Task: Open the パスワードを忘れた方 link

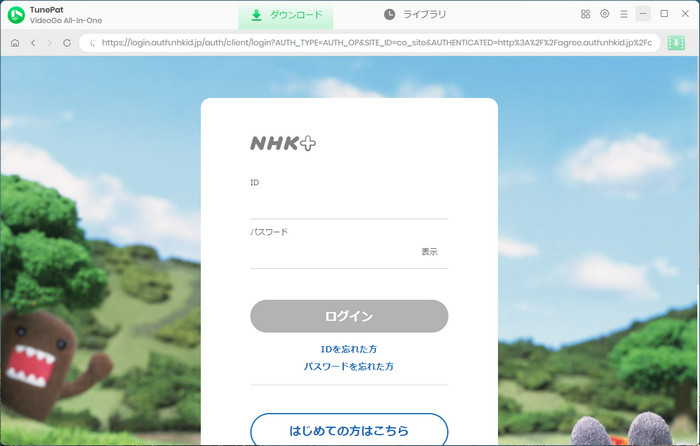Action: 349,367
